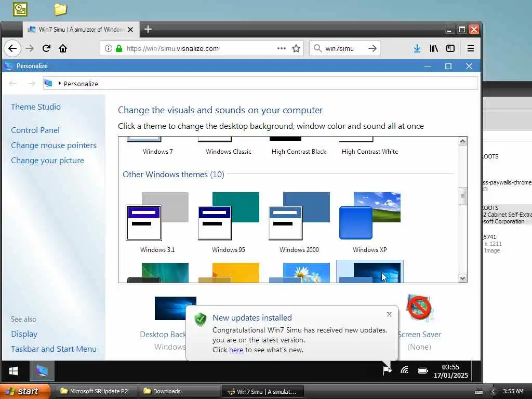
Task: Go back with the Firefox back arrow
Action: pyautogui.click(x=12, y=48)
